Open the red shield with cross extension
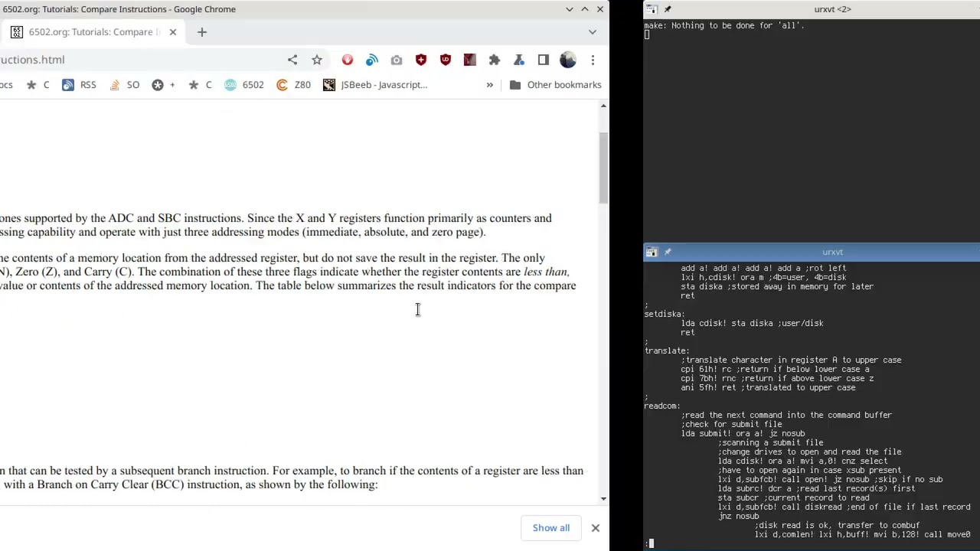Screen dimensions: 980x551 tap(421, 60)
